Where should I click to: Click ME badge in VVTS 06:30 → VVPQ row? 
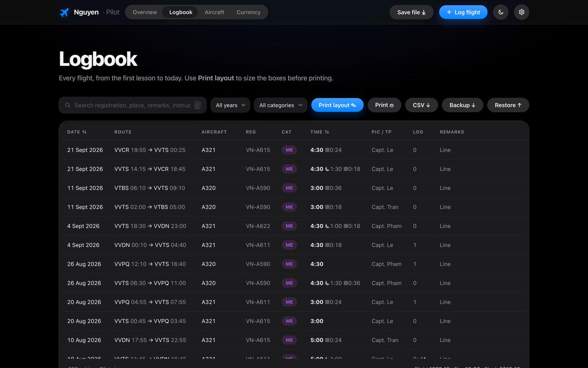289,283
